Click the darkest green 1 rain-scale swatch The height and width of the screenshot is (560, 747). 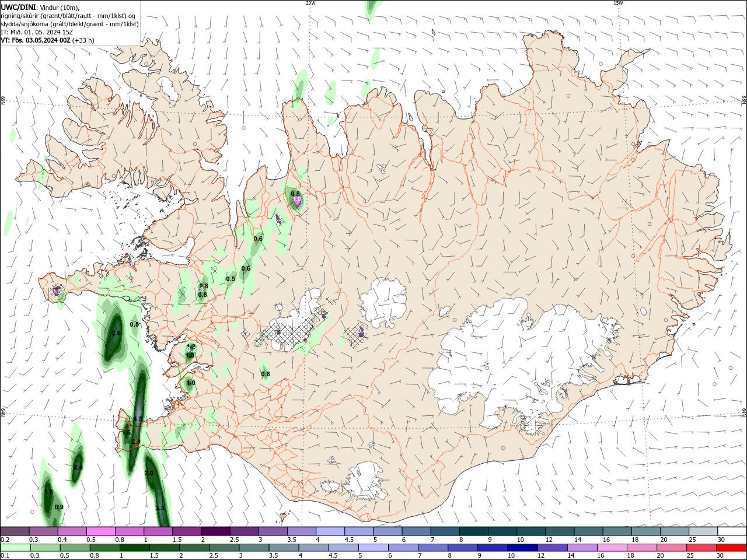pos(135,548)
